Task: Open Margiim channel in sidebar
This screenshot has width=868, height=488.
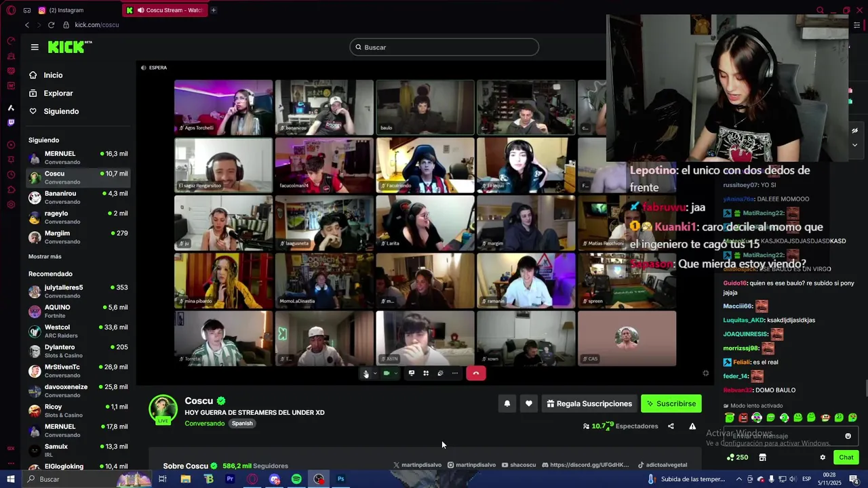Action: [78, 237]
